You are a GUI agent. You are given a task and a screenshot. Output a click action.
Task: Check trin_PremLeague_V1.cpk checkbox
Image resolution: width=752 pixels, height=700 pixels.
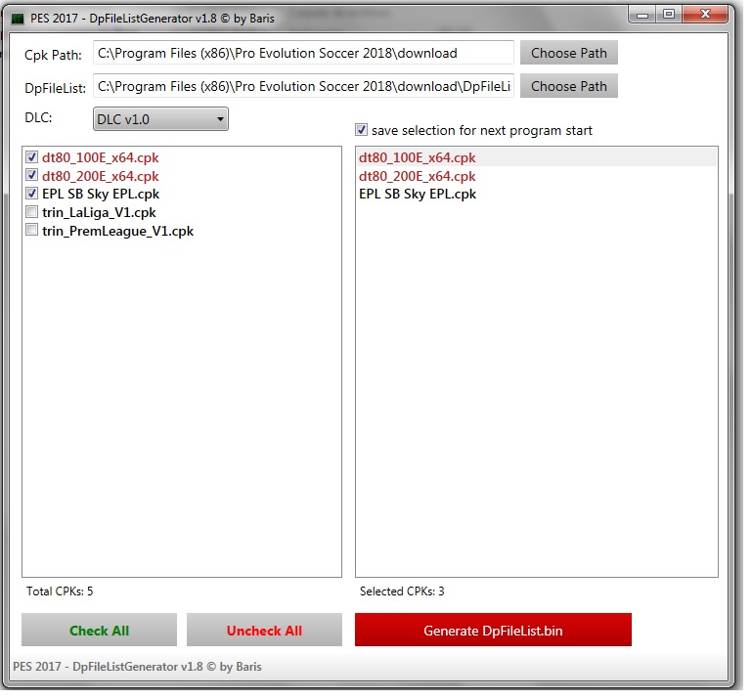coord(31,230)
